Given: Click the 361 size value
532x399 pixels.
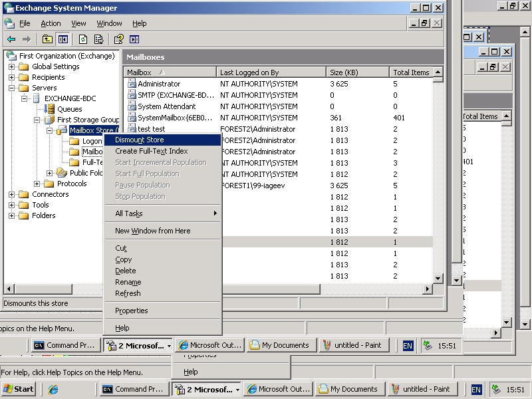Looking at the screenshot, I should point(336,118).
